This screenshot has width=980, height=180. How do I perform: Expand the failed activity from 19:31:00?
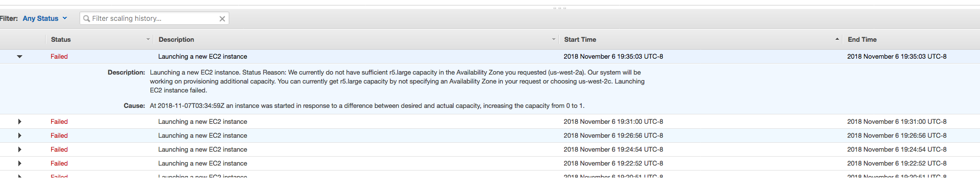20,122
